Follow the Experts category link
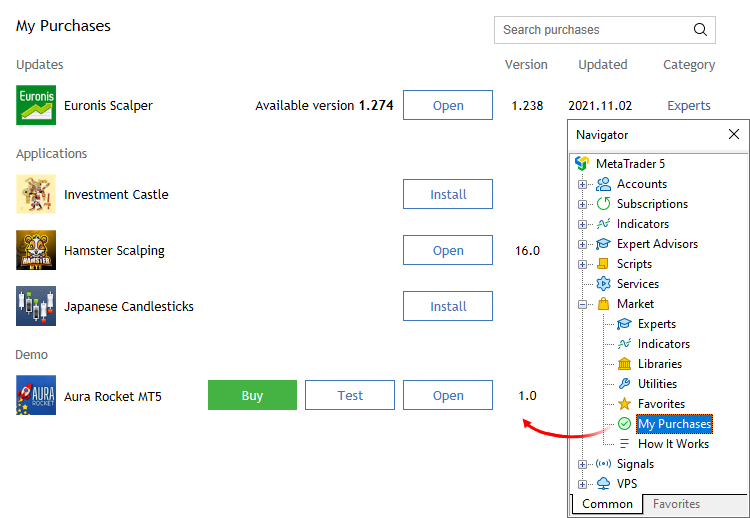750x518 pixels. pos(689,106)
